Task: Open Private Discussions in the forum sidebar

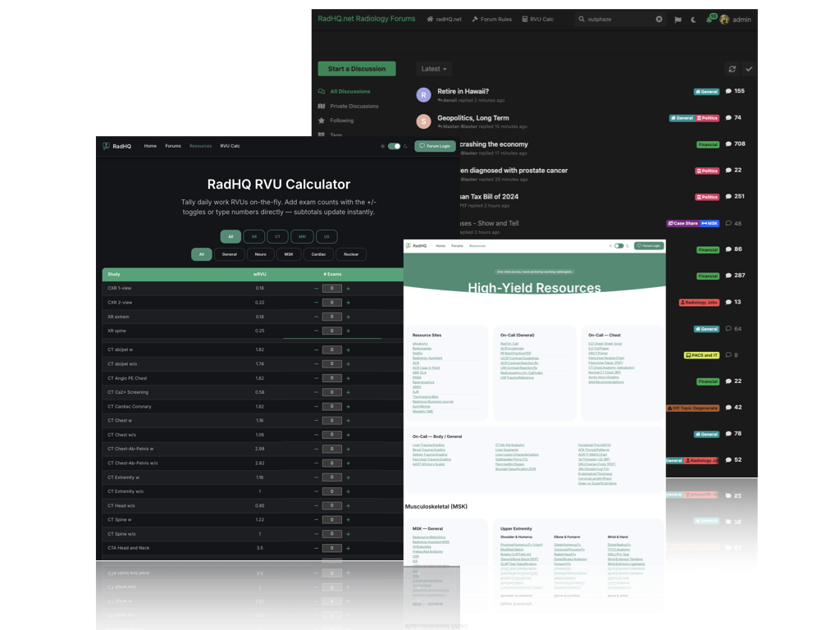Action: click(x=354, y=106)
